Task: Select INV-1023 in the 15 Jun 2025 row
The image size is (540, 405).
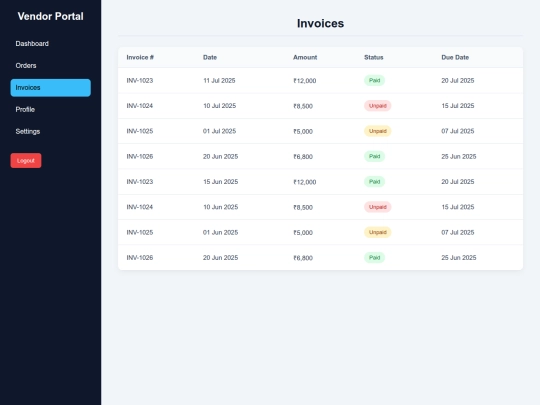Action: (x=139, y=182)
